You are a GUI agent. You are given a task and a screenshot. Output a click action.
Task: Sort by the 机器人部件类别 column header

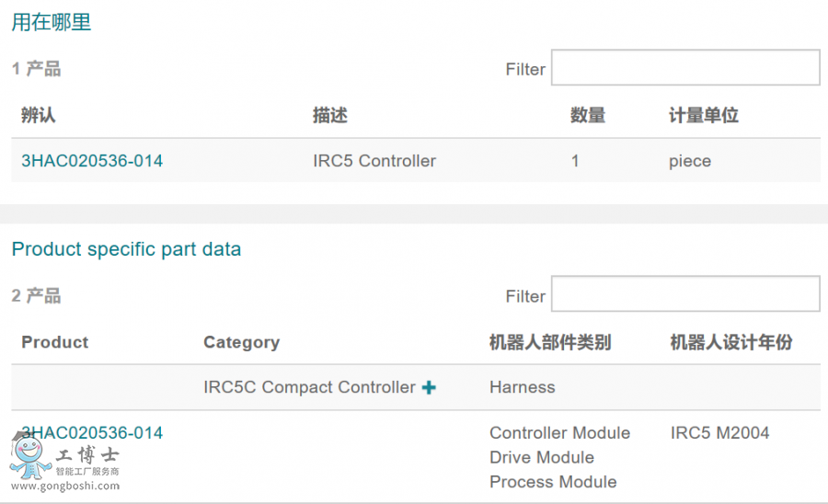[550, 342]
